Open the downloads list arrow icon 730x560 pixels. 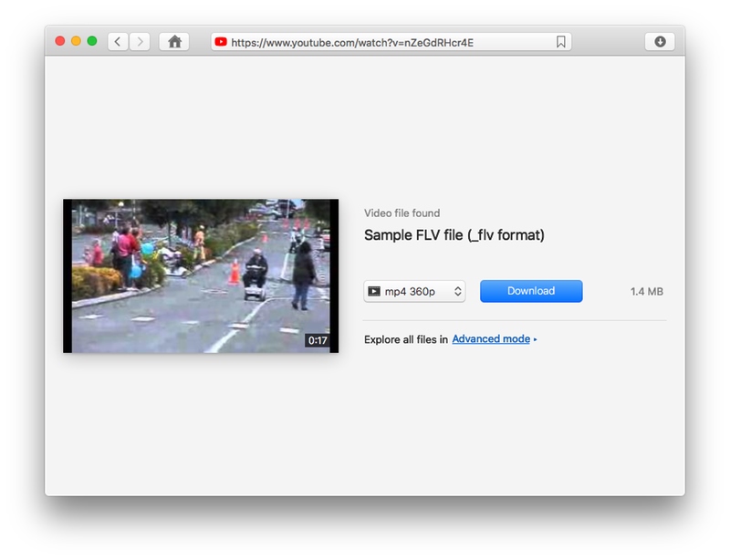(660, 42)
